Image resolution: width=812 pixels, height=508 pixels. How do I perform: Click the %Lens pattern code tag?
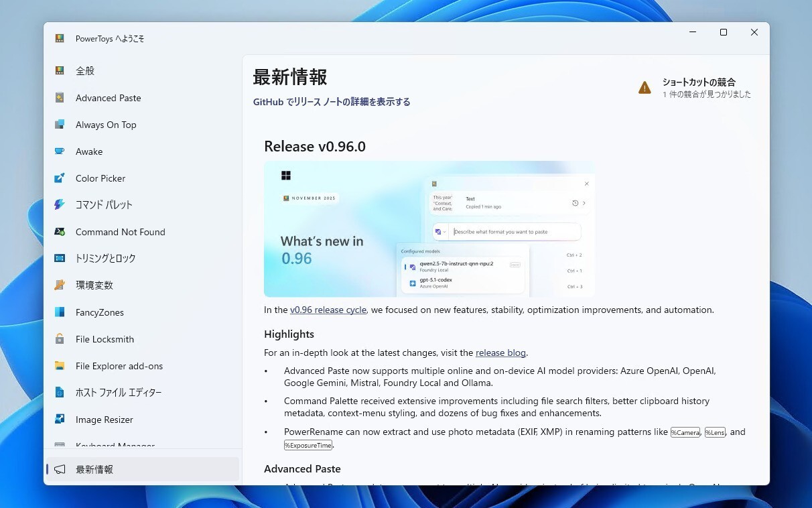[715, 432]
